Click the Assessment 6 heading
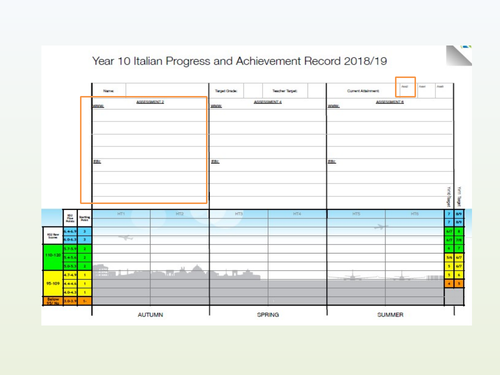Image resolution: width=500 pixels, height=375 pixels. click(x=390, y=102)
